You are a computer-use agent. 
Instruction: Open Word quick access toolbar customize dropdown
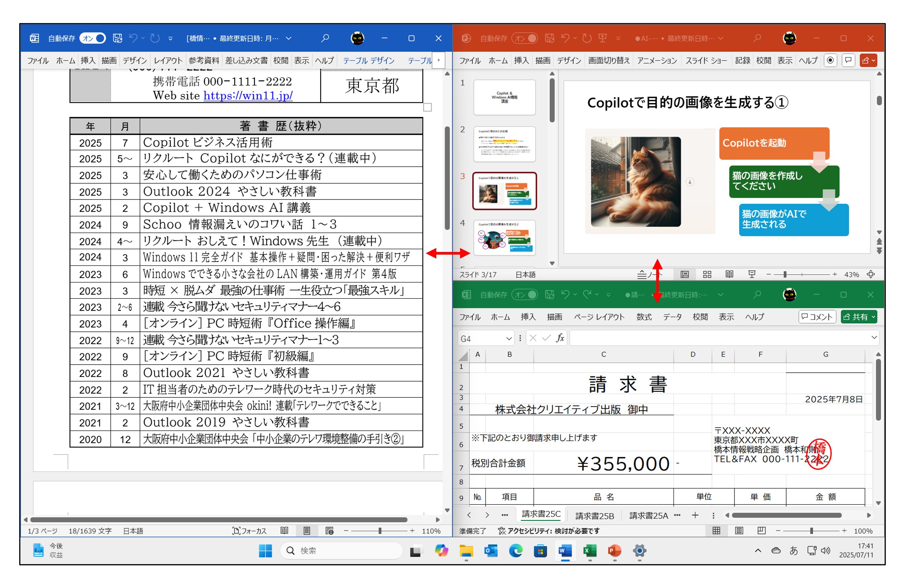coord(171,39)
